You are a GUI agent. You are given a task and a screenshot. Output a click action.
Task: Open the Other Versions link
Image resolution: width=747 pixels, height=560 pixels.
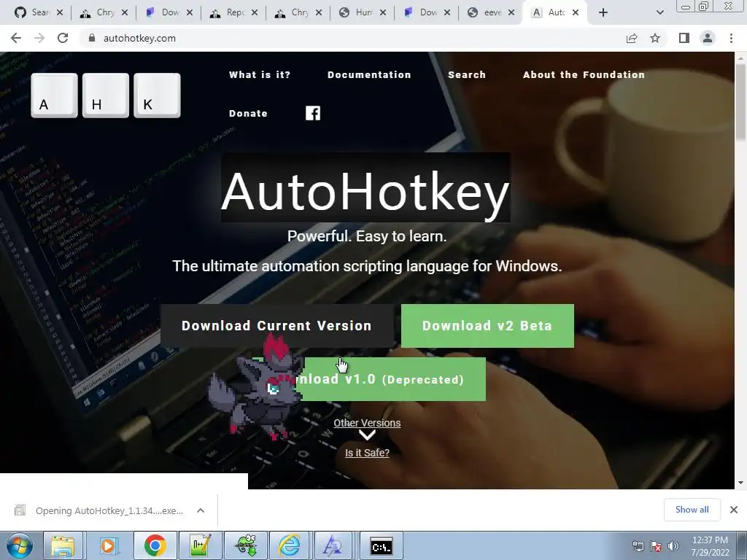click(x=367, y=423)
